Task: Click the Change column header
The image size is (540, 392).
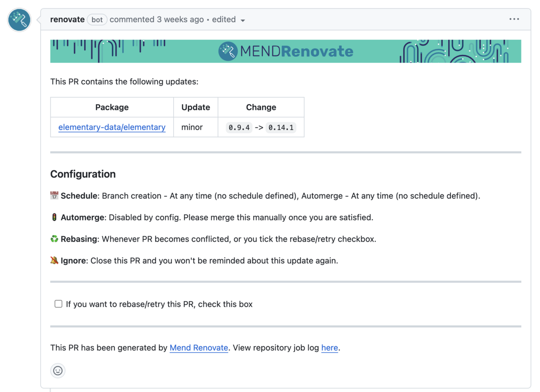Action: click(261, 107)
